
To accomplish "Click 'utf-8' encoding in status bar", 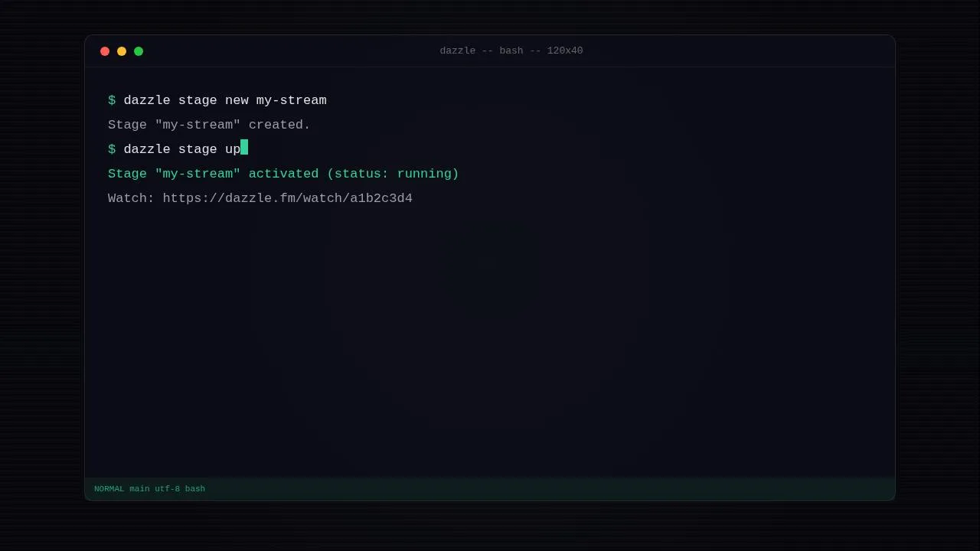I will [x=167, y=489].
